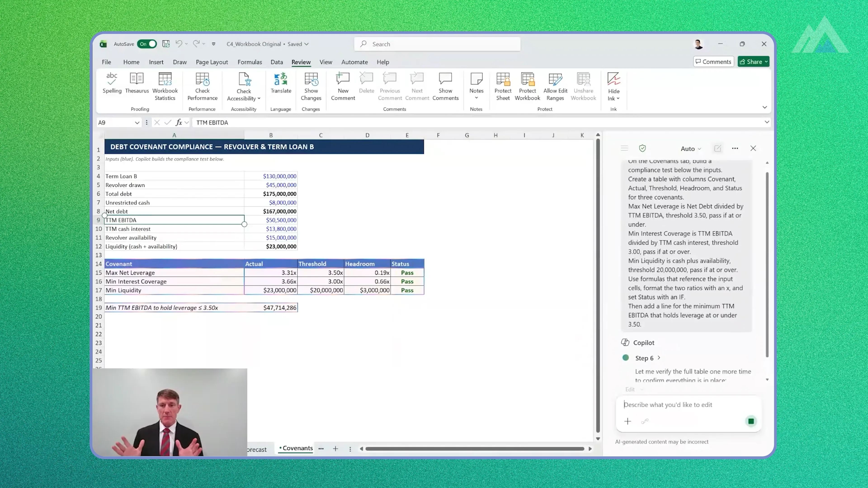This screenshot has width=868, height=488.
Task: Select the Term Loan B value $130,000,000
Action: pos(271,176)
